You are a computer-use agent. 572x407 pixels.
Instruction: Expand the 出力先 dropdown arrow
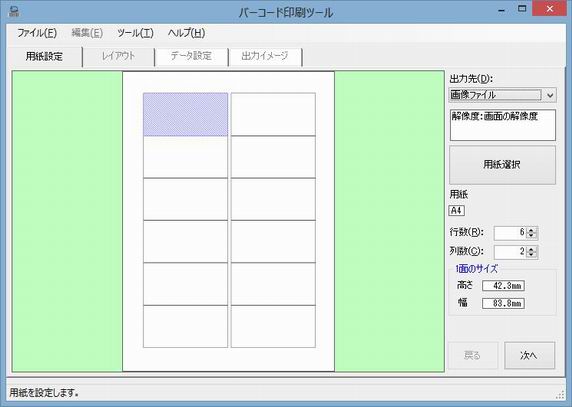click(550, 96)
